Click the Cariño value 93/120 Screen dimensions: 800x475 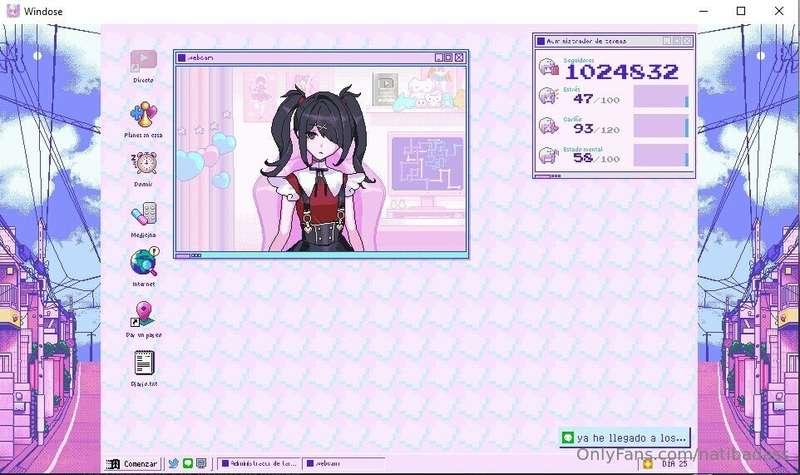(596, 129)
